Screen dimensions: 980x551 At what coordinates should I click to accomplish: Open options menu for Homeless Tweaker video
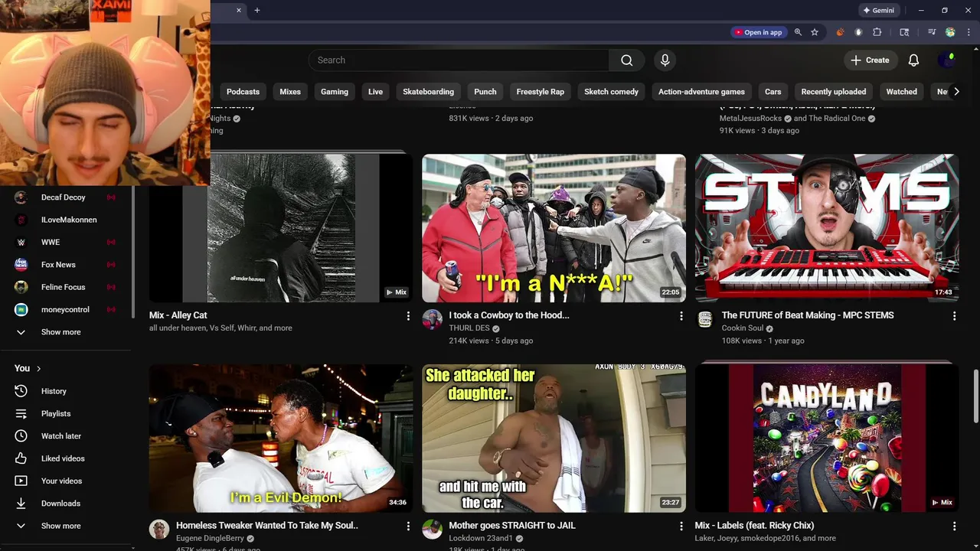(408, 527)
